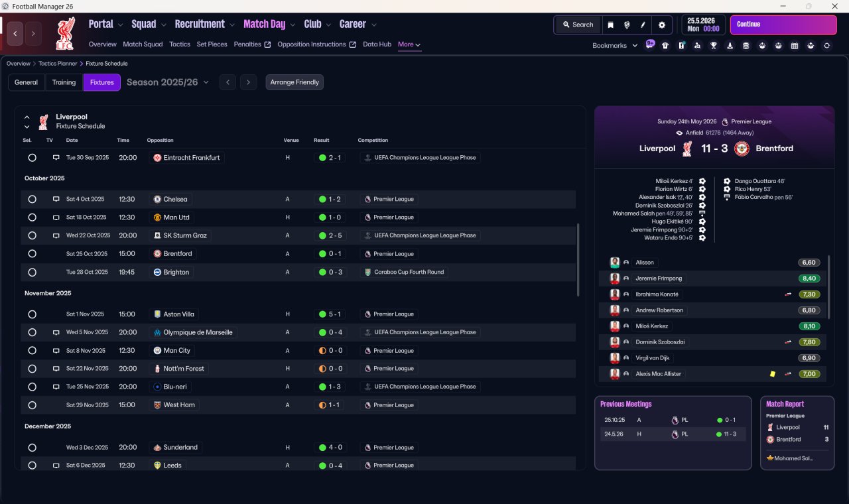849x504 pixels.
Task: Click the bookmark flag icon beside Search
Action: tap(611, 25)
